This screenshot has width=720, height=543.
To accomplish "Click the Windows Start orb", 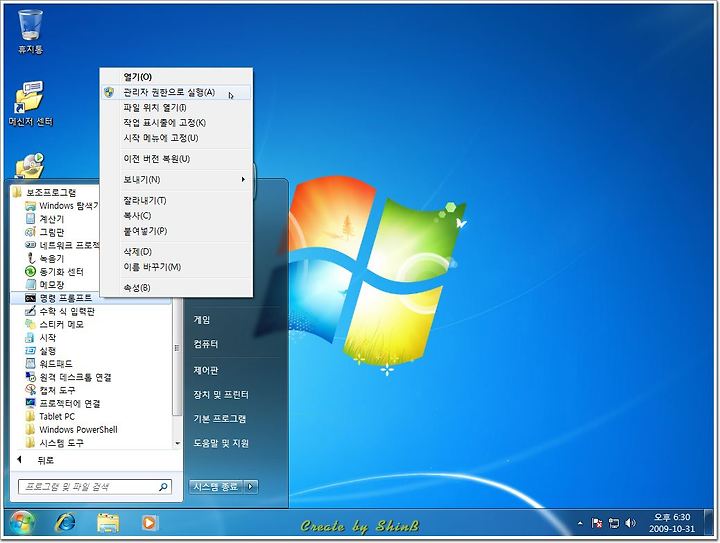I will click(x=22, y=522).
